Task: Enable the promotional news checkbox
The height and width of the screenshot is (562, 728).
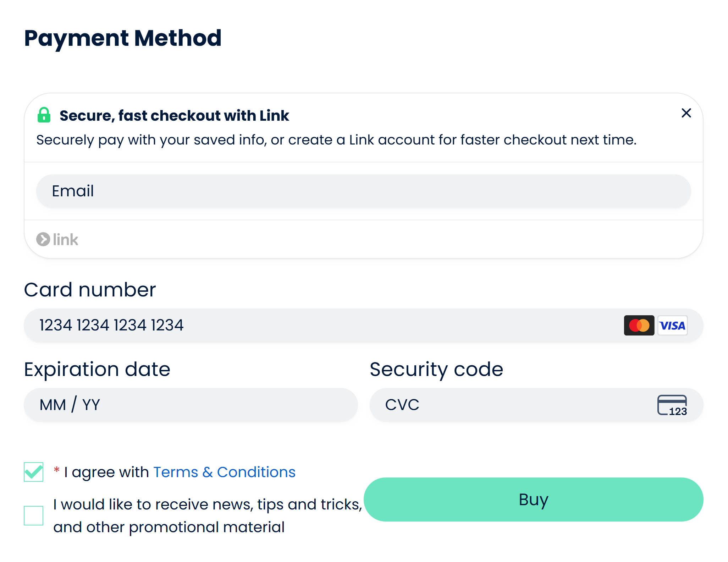Action: (x=34, y=515)
